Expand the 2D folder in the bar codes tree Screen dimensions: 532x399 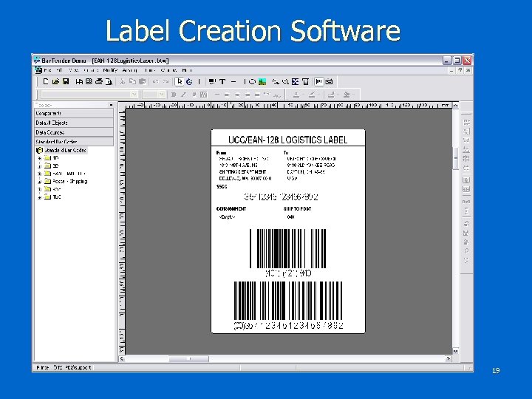tap(39, 166)
